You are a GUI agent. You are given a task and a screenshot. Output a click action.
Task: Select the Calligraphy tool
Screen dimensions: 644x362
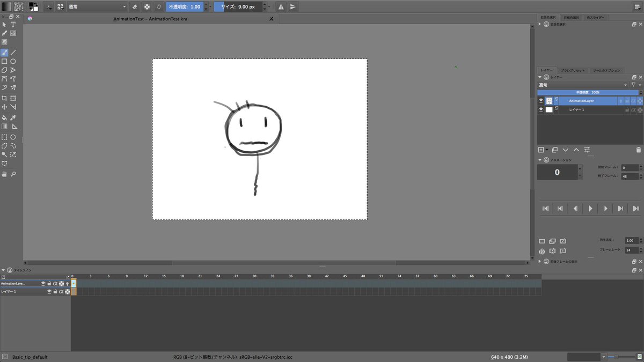click(x=4, y=33)
